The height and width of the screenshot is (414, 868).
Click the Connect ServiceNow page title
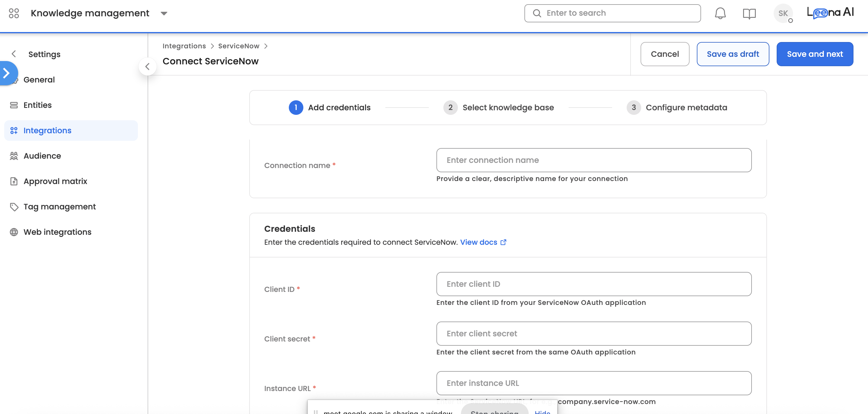210,61
